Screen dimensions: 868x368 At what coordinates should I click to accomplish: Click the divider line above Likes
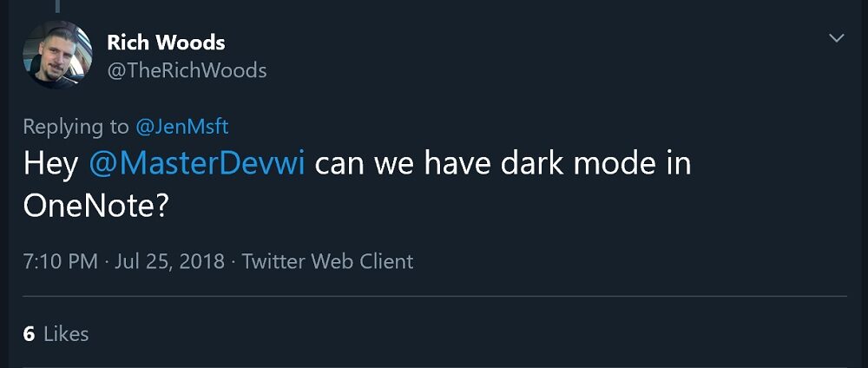click(434, 297)
